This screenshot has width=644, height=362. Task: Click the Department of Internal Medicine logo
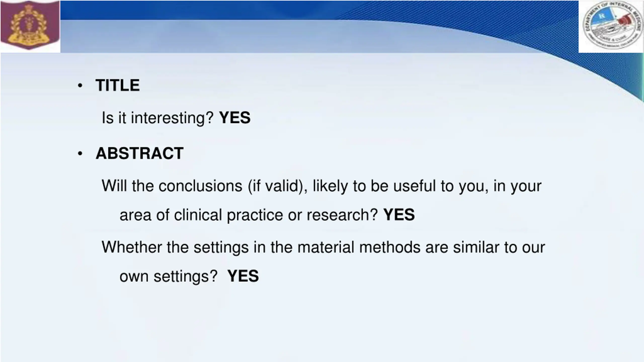[611, 26]
